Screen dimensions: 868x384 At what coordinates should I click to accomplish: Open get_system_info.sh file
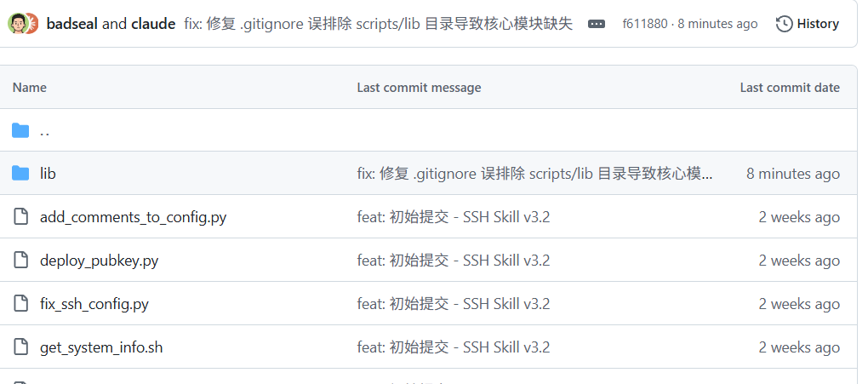[x=101, y=347]
